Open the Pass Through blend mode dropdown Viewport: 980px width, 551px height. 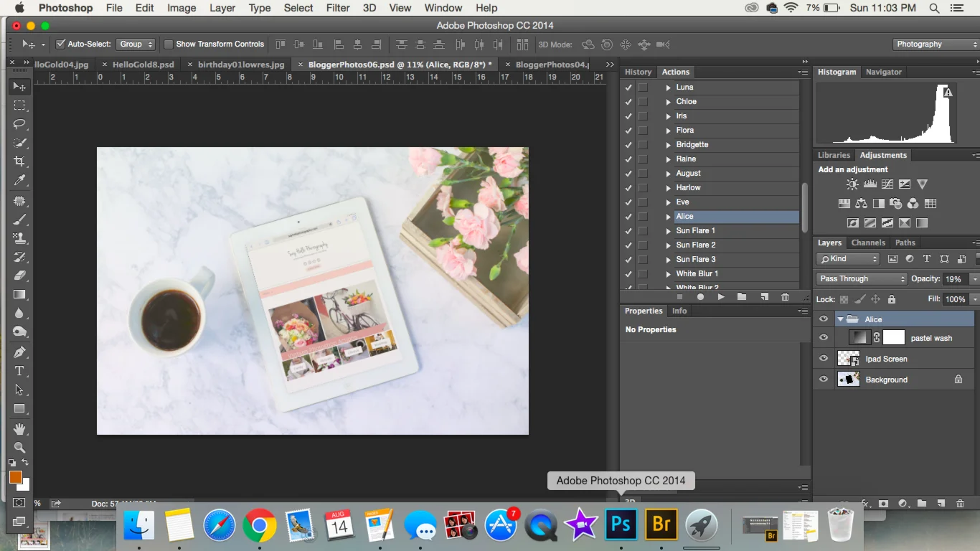point(862,279)
